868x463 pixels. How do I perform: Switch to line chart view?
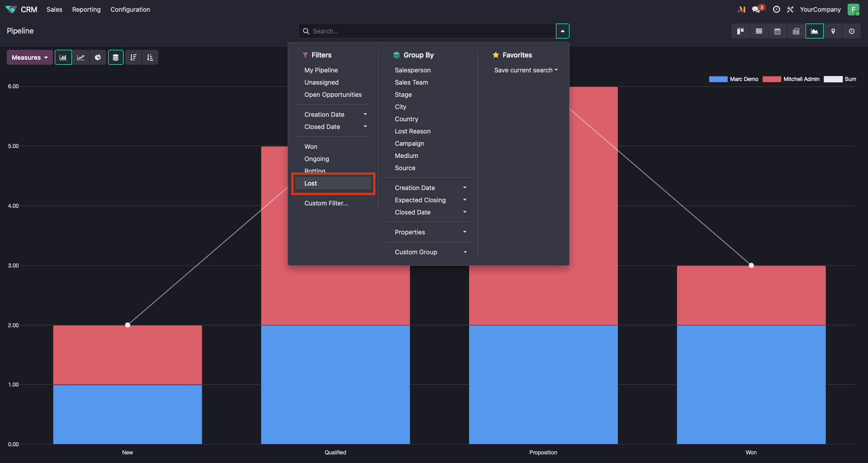[x=81, y=57]
